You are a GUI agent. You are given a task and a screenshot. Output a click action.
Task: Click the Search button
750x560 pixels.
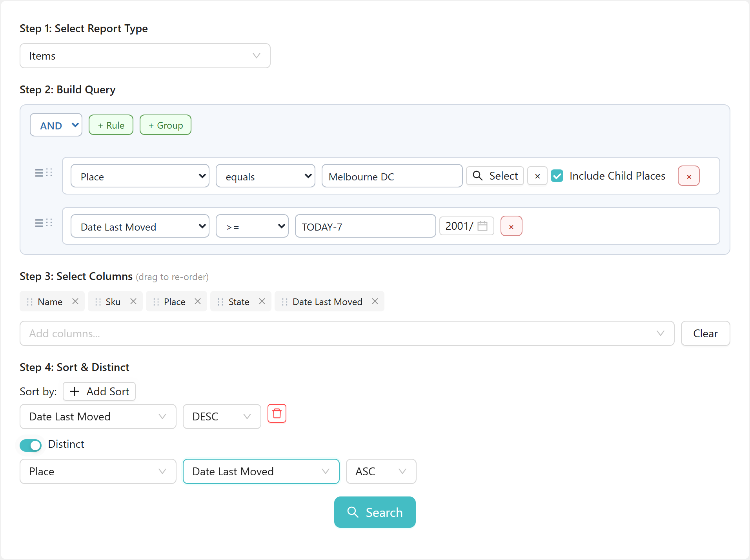coord(375,512)
